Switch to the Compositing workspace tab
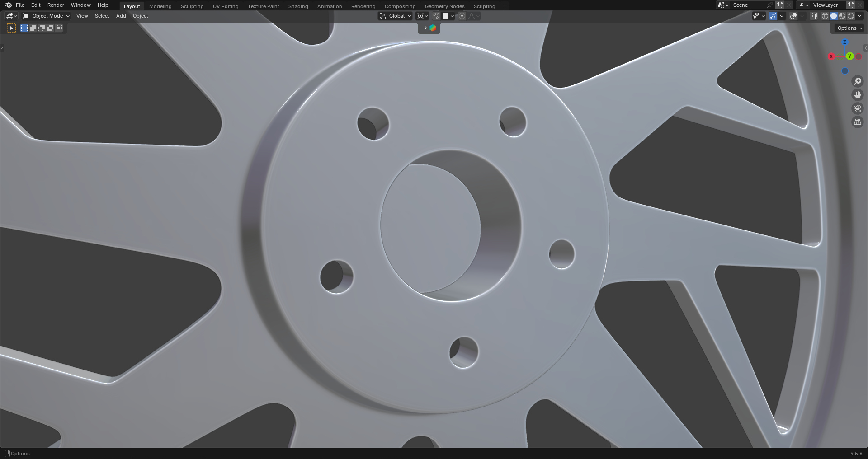 [x=400, y=6]
